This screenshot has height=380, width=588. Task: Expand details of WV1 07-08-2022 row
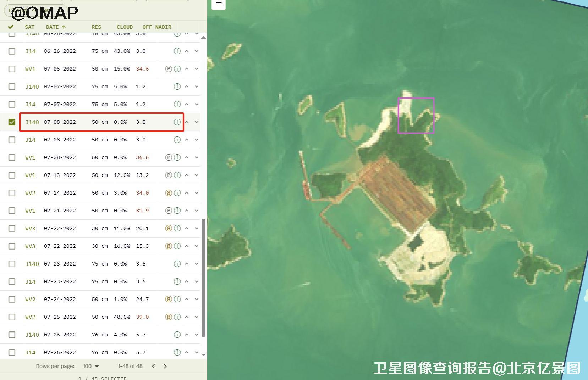pos(197,157)
